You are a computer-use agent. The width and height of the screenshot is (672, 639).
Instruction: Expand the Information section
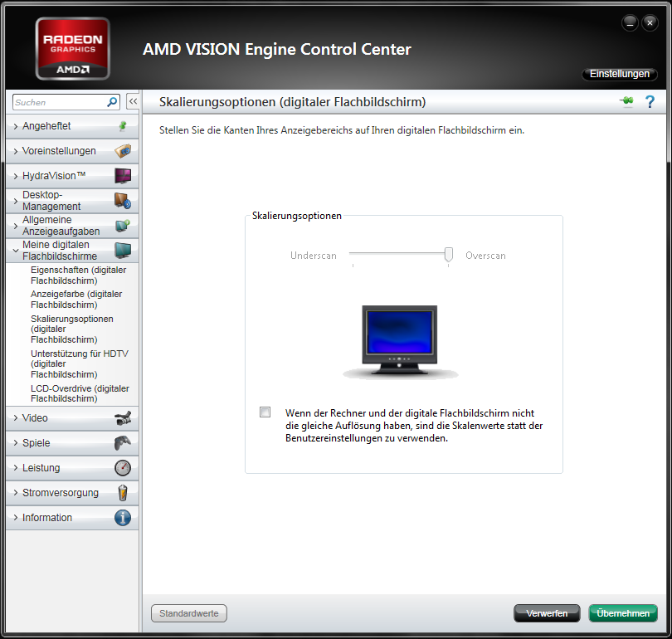pos(72,518)
